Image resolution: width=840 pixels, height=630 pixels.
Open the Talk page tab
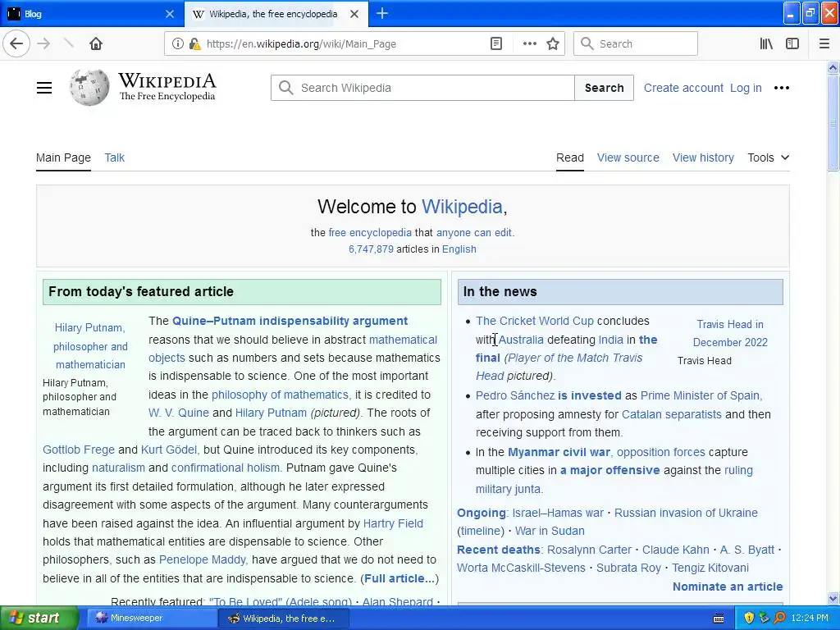(x=114, y=157)
